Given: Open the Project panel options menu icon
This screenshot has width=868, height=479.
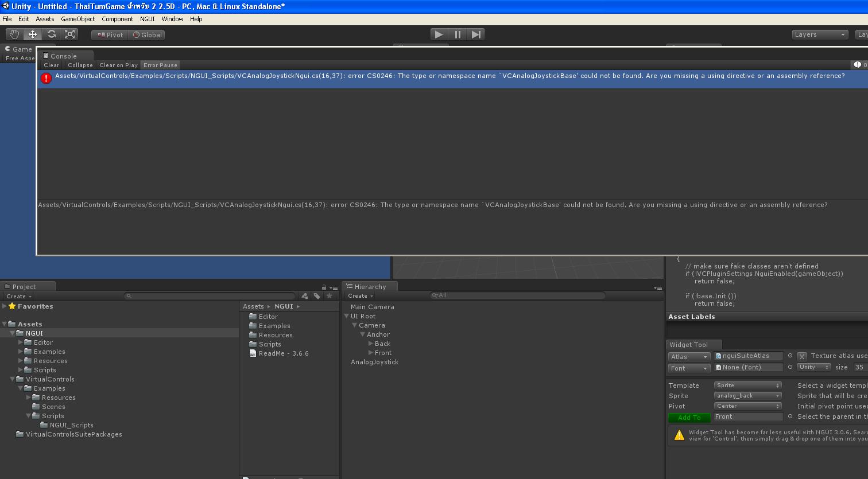Looking at the screenshot, I should click(x=334, y=287).
